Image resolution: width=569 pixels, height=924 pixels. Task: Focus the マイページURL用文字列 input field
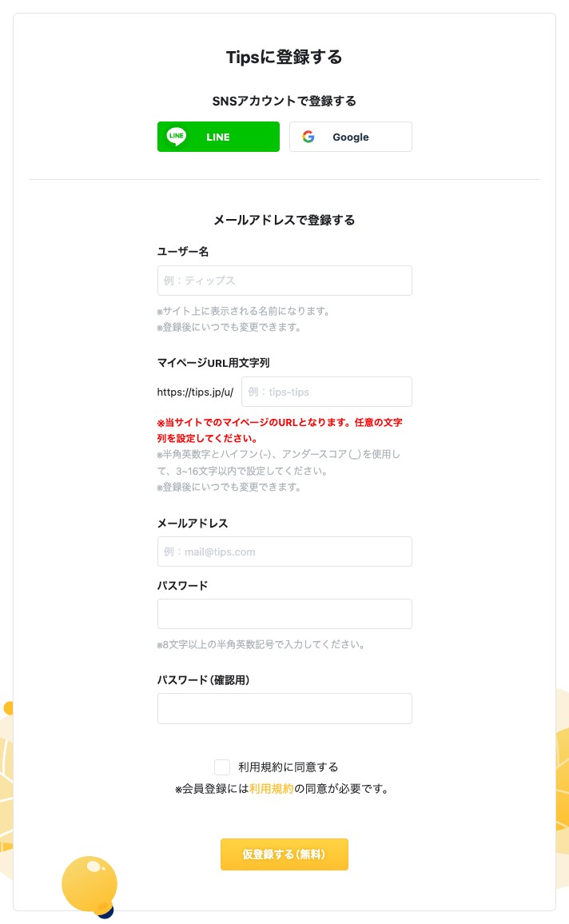(x=327, y=392)
